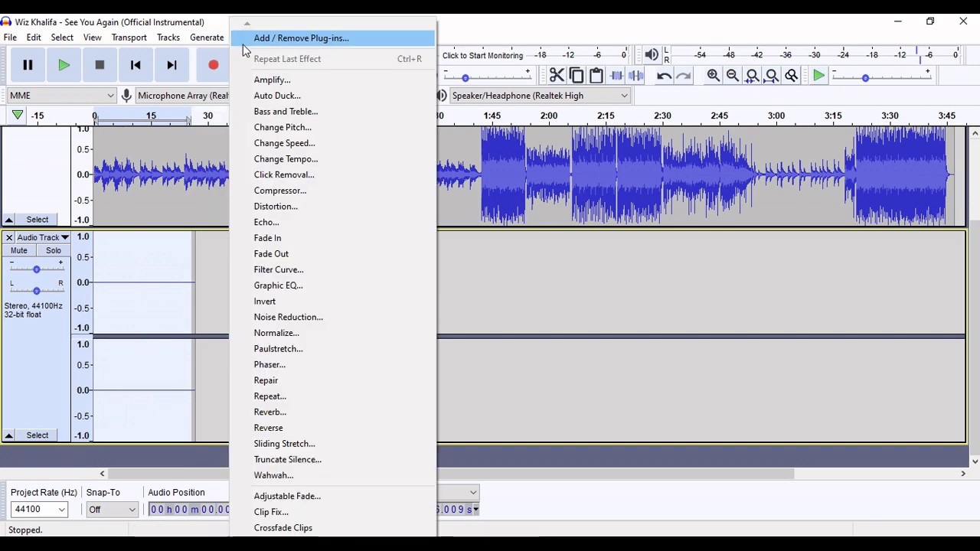The width and height of the screenshot is (980, 551).
Task: Open the MME audio host dropdown
Action: (61, 96)
